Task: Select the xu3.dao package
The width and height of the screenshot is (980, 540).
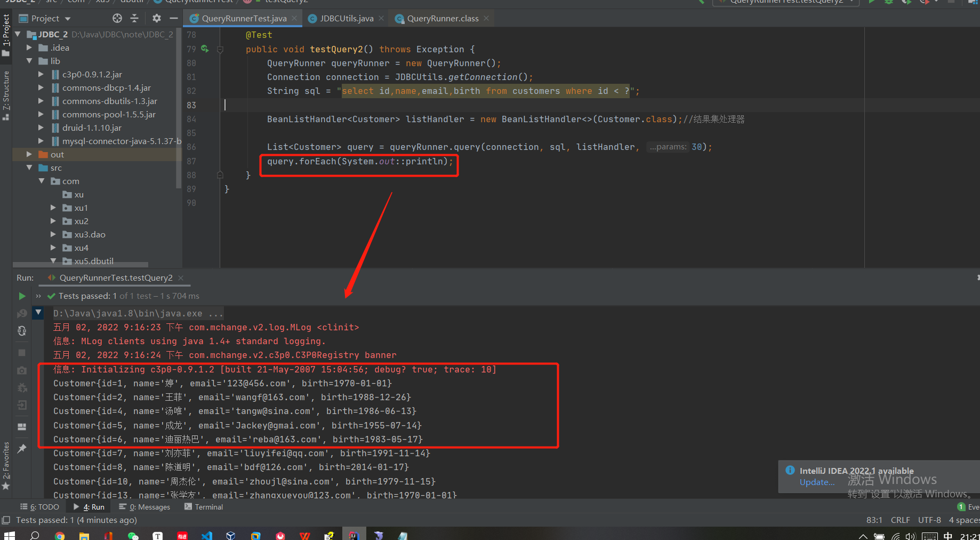Action: click(90, 234)
